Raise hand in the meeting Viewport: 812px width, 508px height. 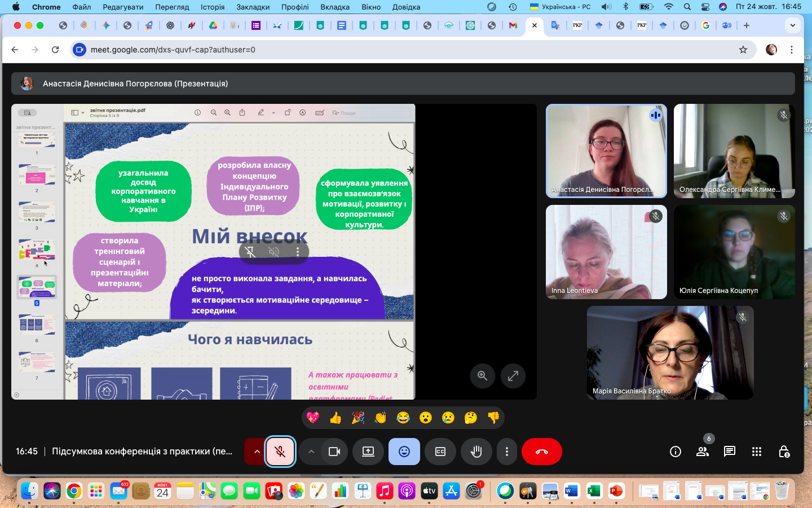(476, 452)
